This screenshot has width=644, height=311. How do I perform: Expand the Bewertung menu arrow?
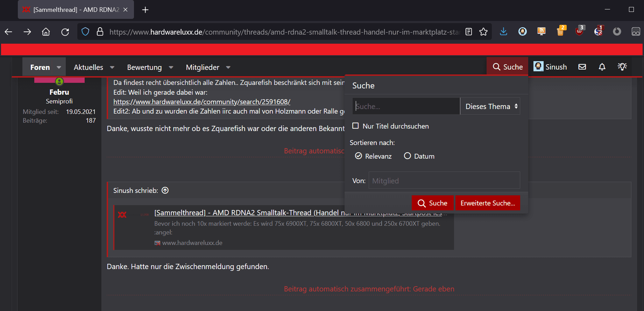171,67
